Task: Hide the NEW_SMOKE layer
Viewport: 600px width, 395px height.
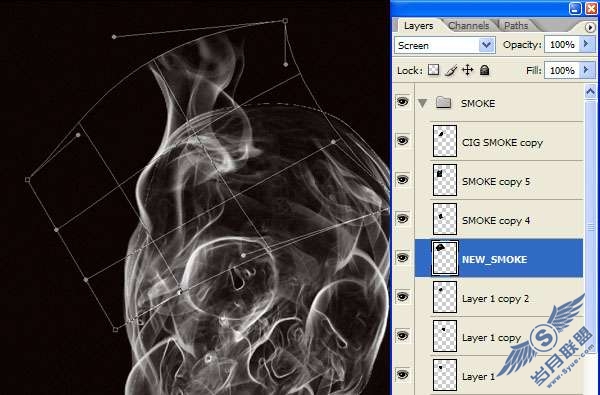Action: pos(402,258)
